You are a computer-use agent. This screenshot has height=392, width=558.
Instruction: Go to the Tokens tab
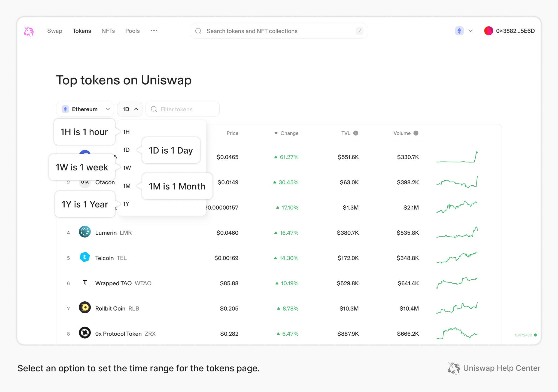tap(82, 31)
